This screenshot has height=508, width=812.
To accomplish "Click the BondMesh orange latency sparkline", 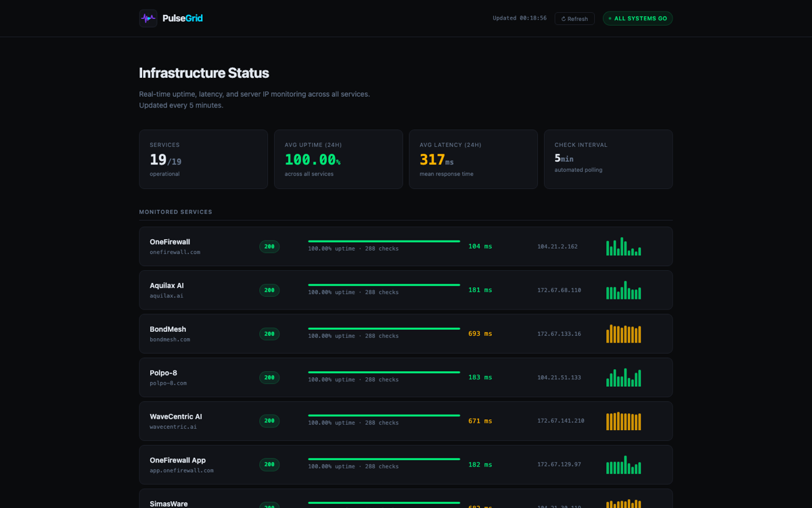I will point(624,334).
